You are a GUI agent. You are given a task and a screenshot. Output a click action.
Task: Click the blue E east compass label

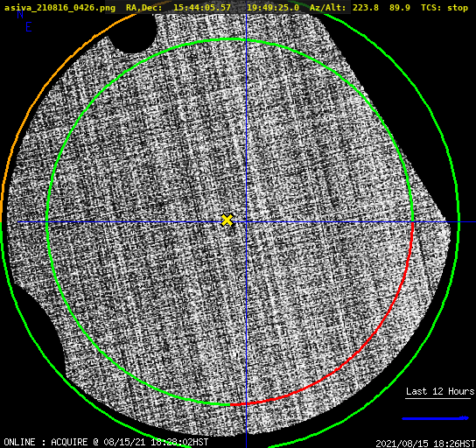(x=29, y=27)
